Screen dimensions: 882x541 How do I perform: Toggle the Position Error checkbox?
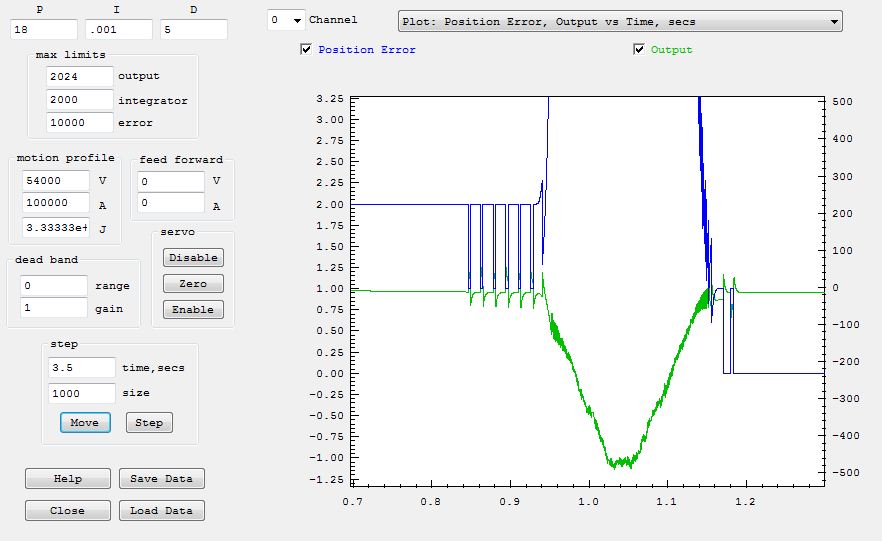[306, 50]
